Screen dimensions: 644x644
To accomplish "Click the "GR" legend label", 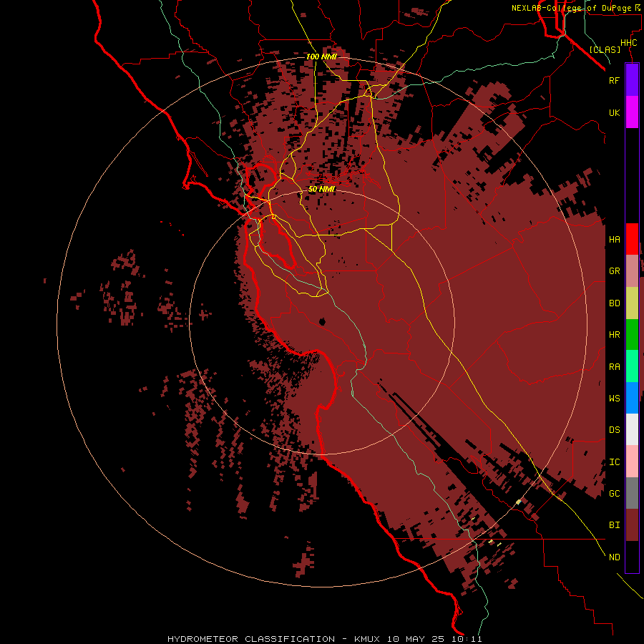I will click(x=614, y=271).
